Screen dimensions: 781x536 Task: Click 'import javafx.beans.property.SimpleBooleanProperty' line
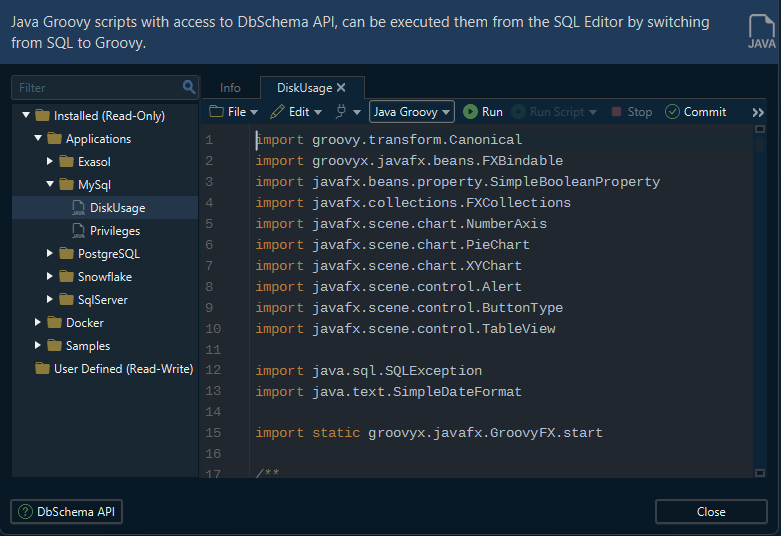[x=458, y=182]
